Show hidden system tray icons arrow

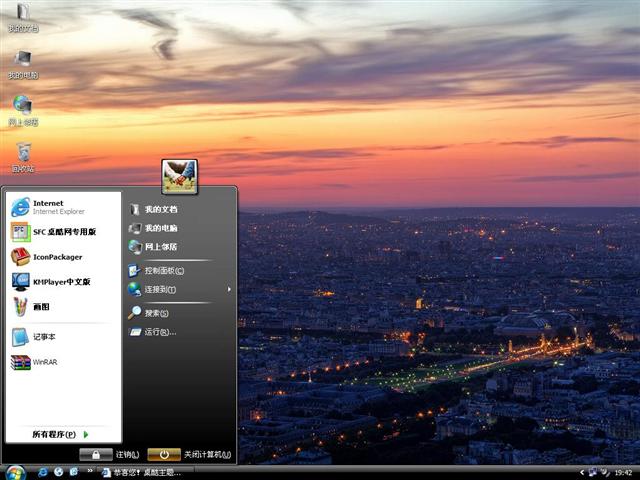coord(581,472)
